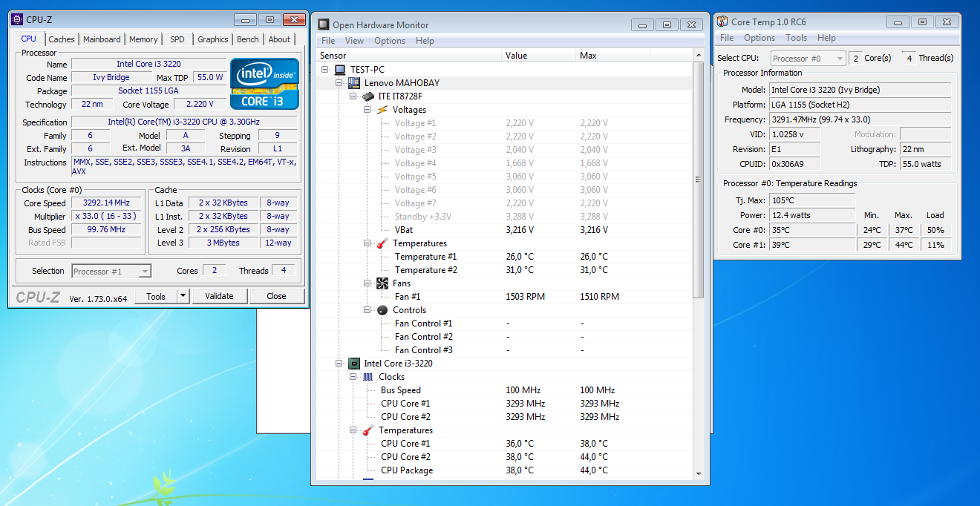980x506 pixels.
Task: Click the thermometer icon beside the mainboard Temperatures group
Action: coord(382,243)
